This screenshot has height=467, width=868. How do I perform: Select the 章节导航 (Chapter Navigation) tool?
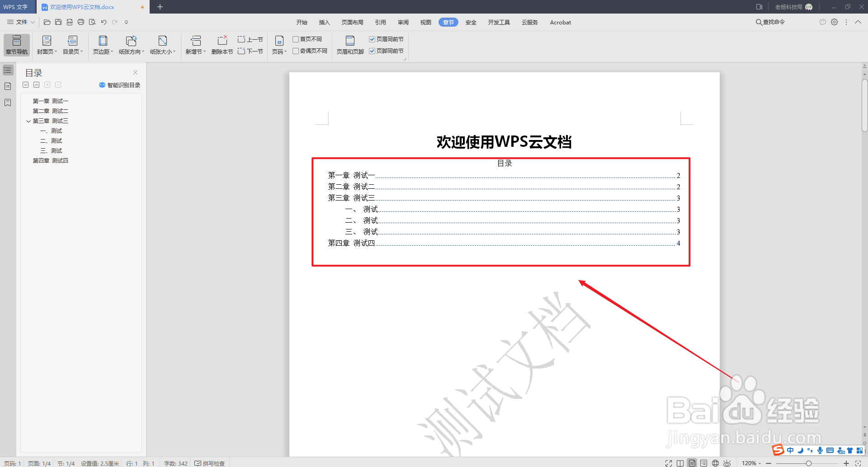(x=16, y=45)
